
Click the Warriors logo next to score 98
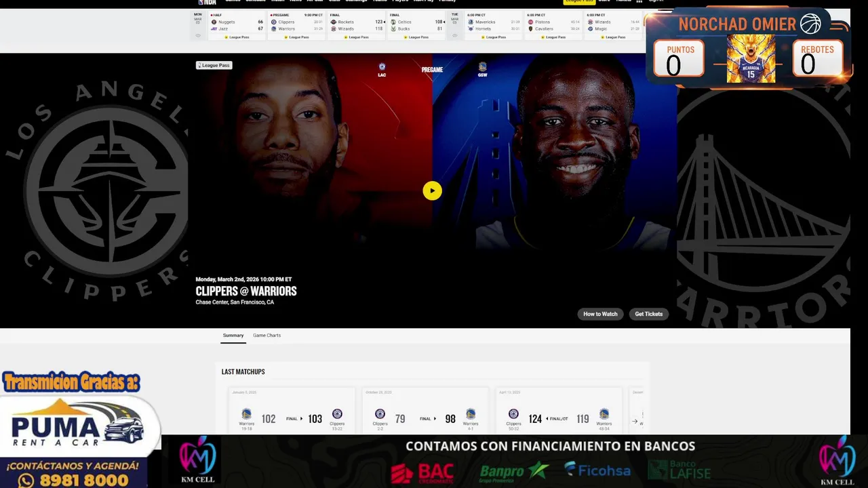[471, 414]
